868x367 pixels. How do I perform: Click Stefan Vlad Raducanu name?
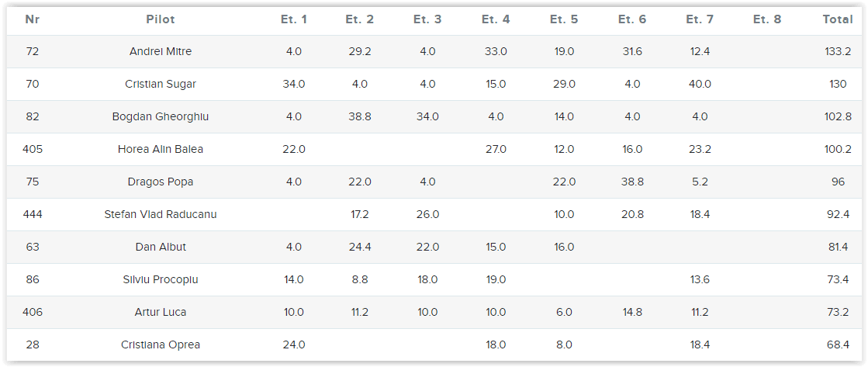(x=161, y=214)
